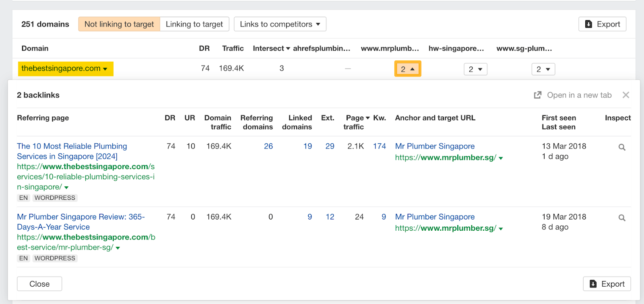The image size is (644, 304).
Task: Sort domains by DR column header
Action: [x=204, y=48]
